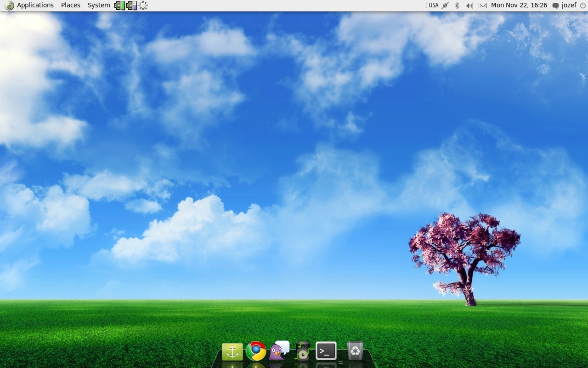588x368 pixels.
Task: Open the System menu
Action: [99, 5]
